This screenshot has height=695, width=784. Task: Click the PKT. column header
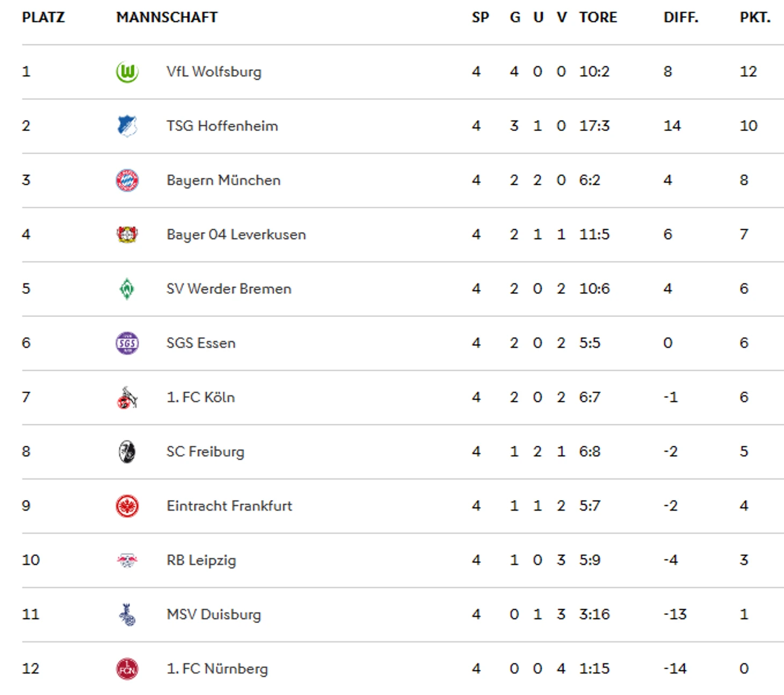[x=755, y=18]
